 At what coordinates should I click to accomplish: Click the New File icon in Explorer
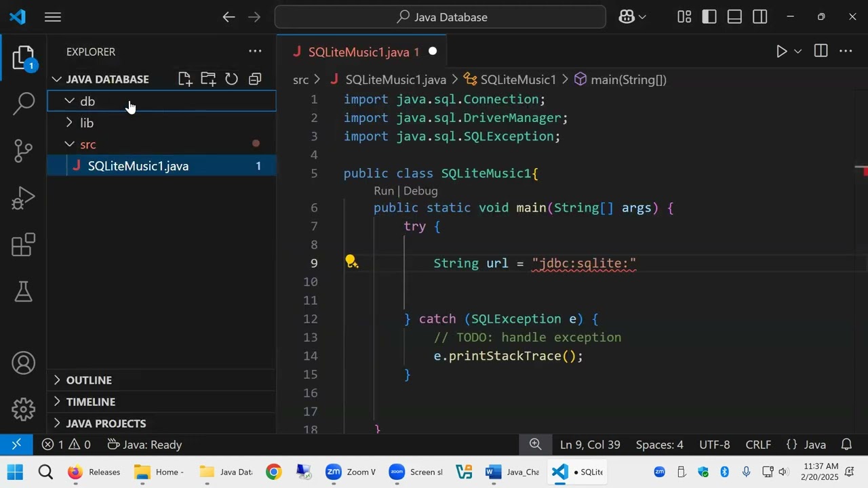tap(185, 79)
